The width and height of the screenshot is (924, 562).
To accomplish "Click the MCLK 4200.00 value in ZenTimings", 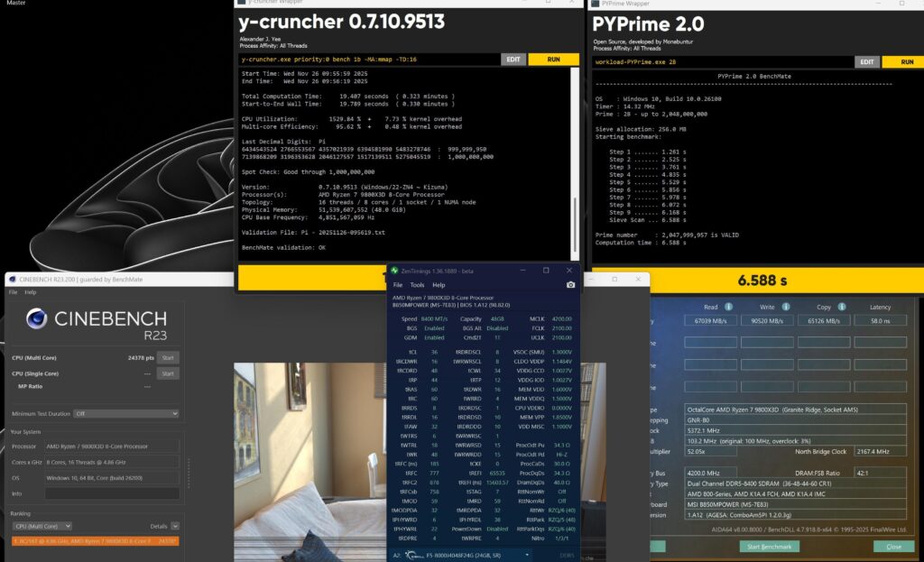I will (x=561, y=318).
